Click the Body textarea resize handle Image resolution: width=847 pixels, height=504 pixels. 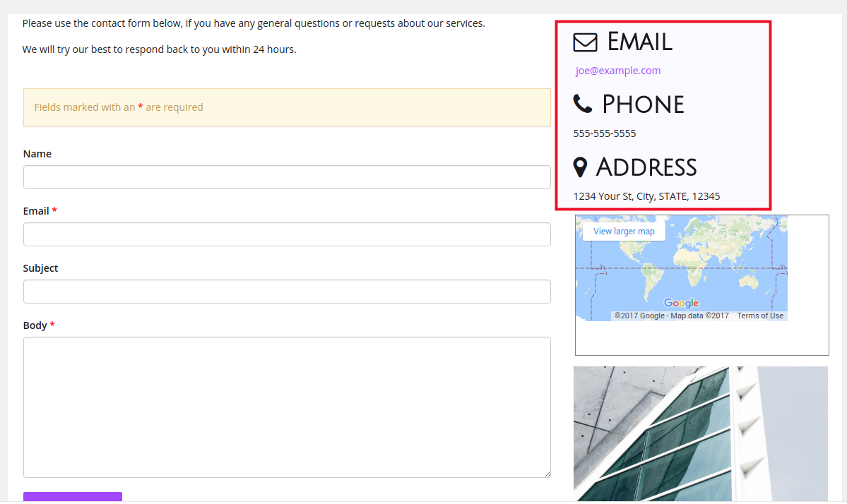547,474
